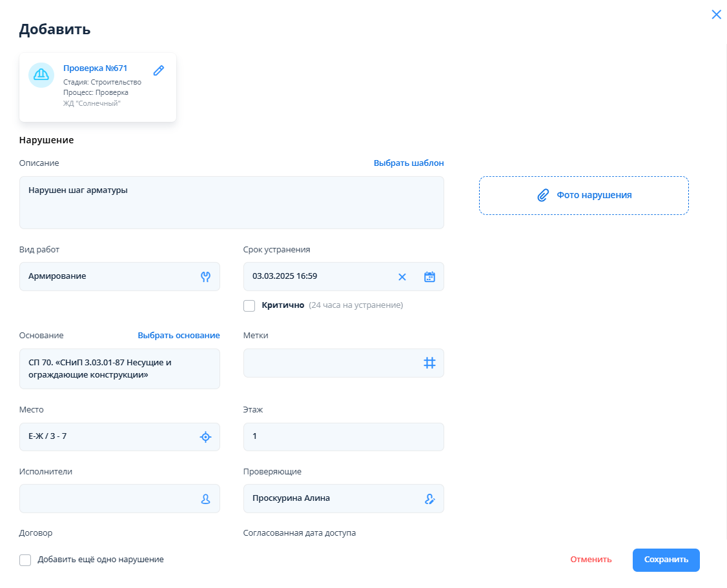The width and height of the screenshot is (727, 588).
Task: Click the target locator icon in Место field
Action: coord(205,437)
